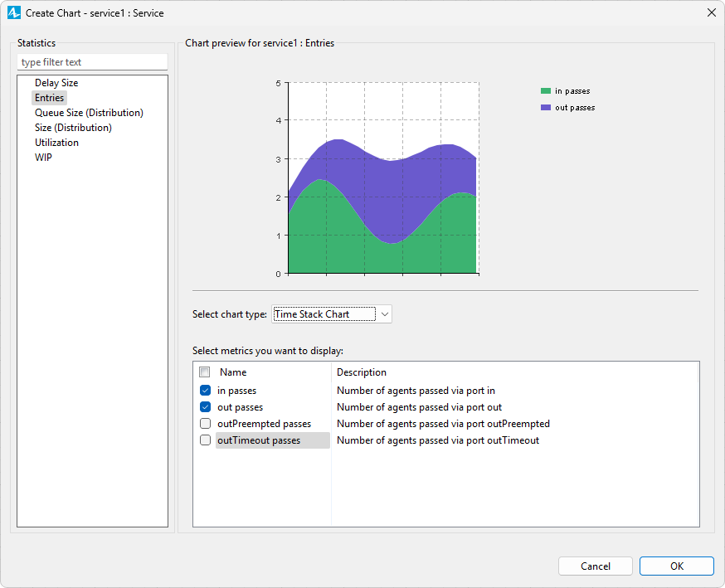Close the Create Chart dialog
The image size is (725, 588).
tap(711, 12)
